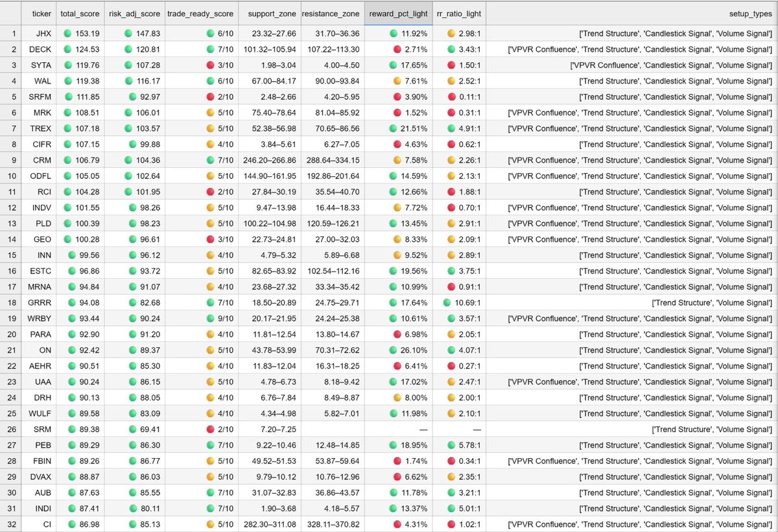Click the green dot next to 124.53
The width and height of the screenshot is (778, 532).
point(68,49)
